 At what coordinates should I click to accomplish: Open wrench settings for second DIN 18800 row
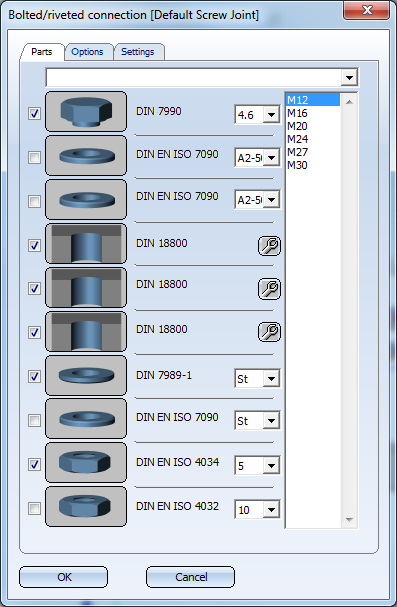coord(269,288)
